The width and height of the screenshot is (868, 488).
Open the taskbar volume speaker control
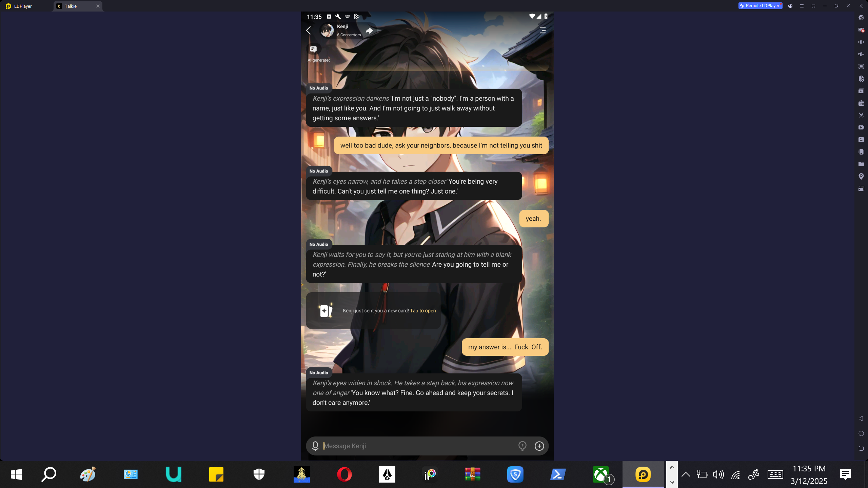(718, 474)
